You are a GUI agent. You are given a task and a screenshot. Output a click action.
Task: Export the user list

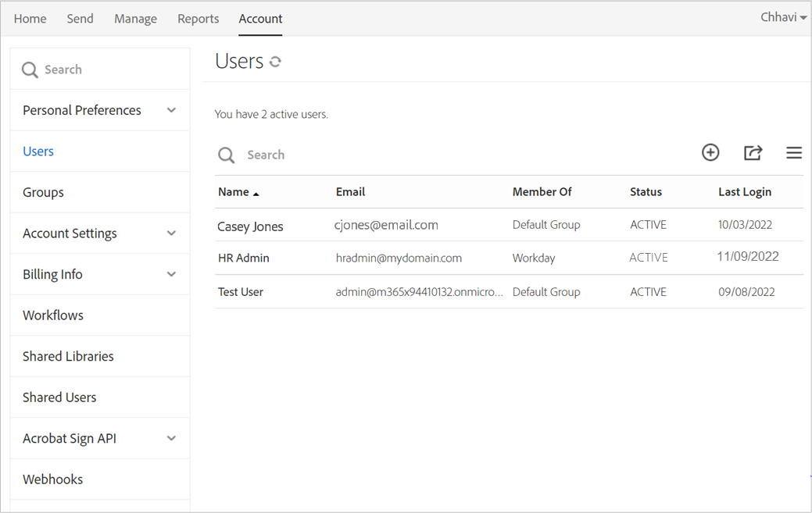click(752, 152)
